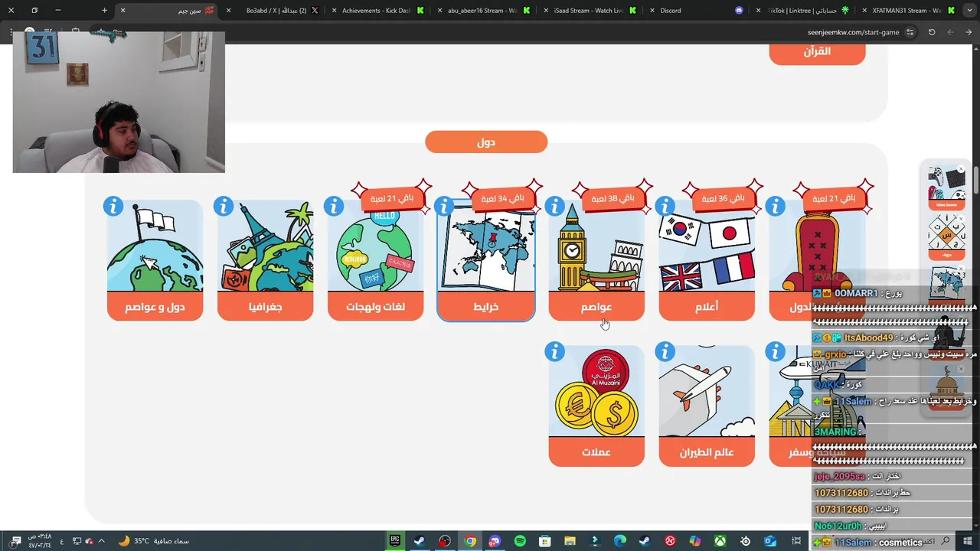The image size is (980, 551).
Task: Select the أعلام flags category card
Action: point(706,260)
